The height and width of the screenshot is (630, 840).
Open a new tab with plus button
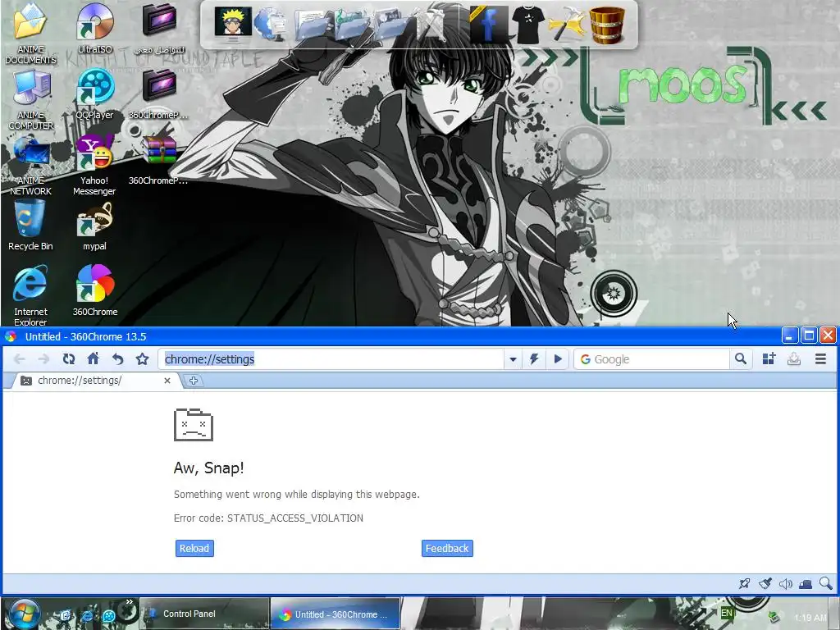pos(194,381)
